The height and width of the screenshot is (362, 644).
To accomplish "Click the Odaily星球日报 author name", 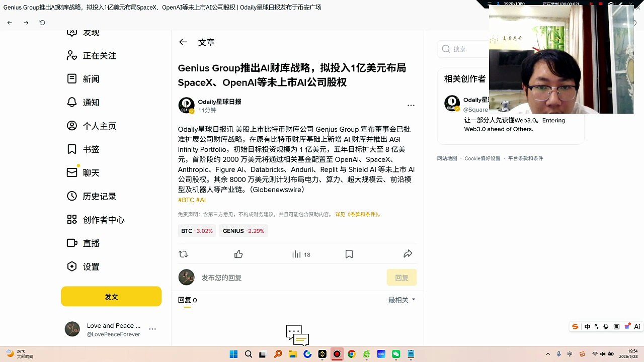I will pos(219,102).
